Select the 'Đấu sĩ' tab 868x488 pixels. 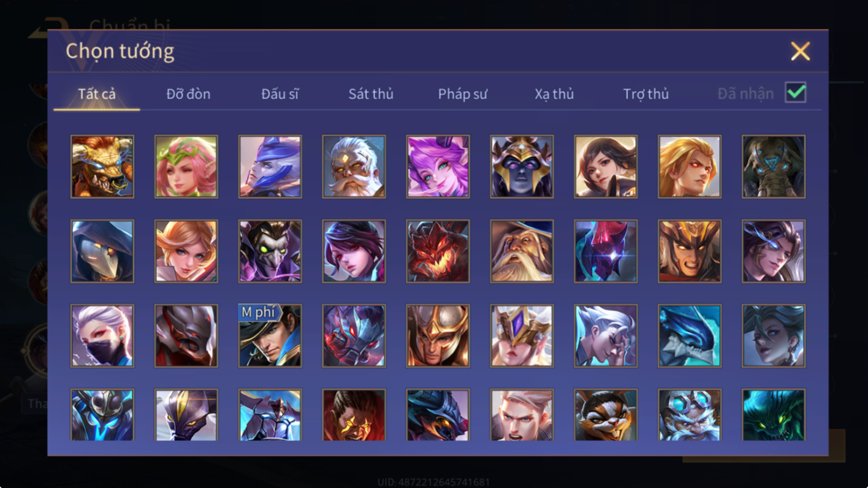tap(280, 94)
